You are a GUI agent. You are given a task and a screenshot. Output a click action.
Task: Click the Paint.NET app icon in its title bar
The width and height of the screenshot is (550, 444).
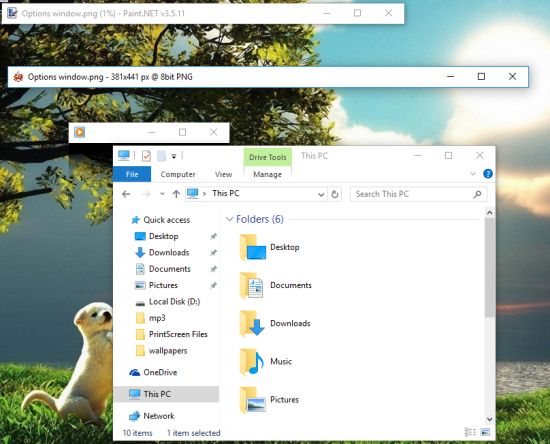click(12, 13)
